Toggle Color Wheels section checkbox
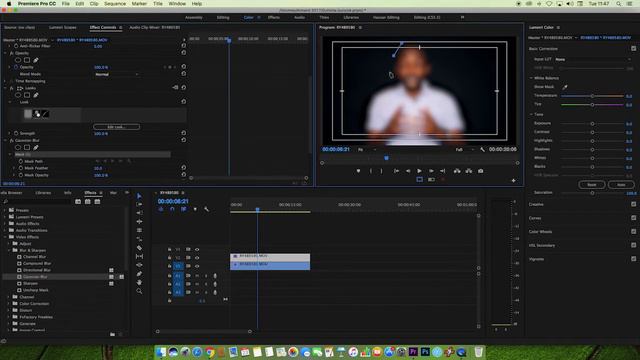The height and width of the screenshot is (360, 640). pyautogui.click(x=633, y=231)
